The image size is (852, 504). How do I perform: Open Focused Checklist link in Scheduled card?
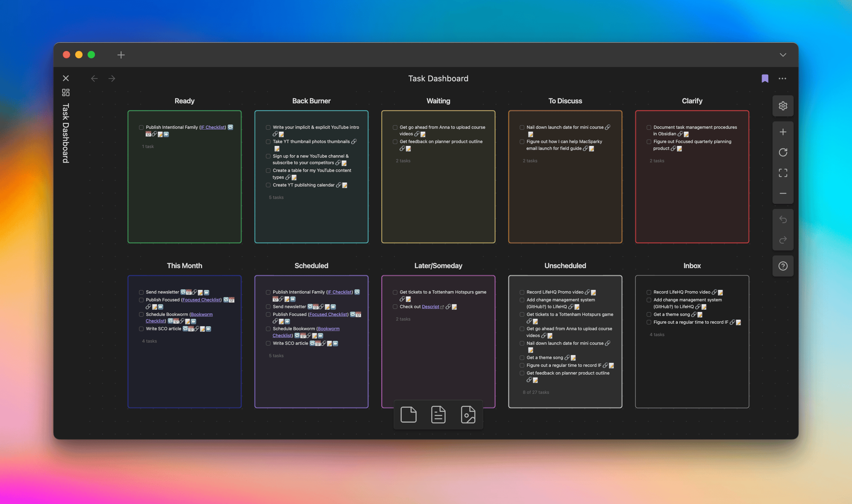click(328, 314)
